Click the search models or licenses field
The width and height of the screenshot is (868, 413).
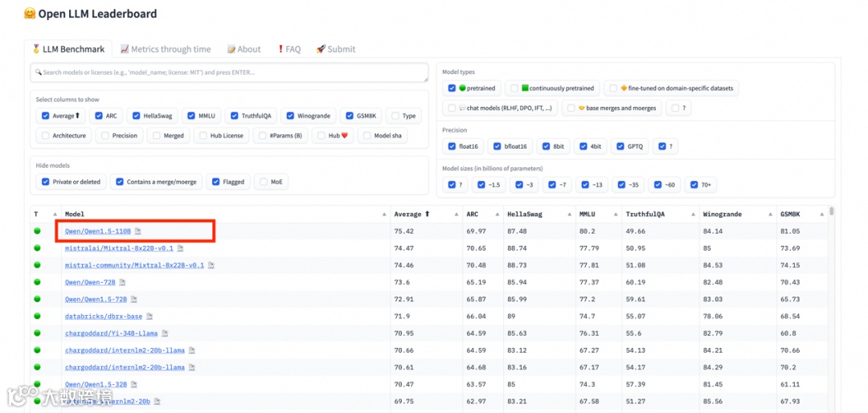tap(229, 72)
